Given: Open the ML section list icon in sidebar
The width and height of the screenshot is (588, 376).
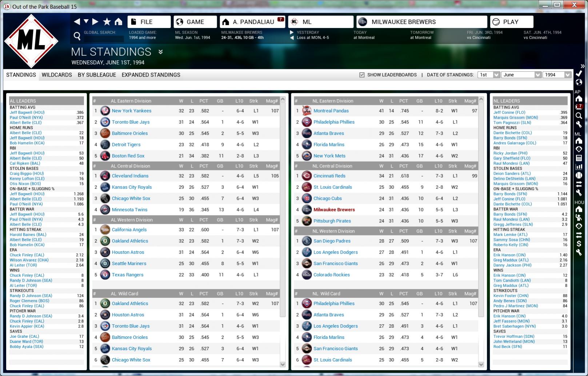Looking at the screenshot, I should click(x=579, y=158).
